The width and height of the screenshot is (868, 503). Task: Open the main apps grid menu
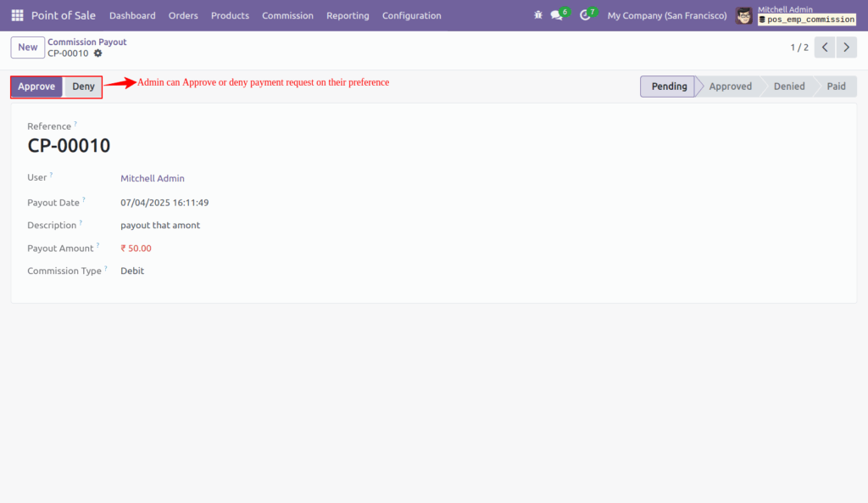tap(16, 14)
